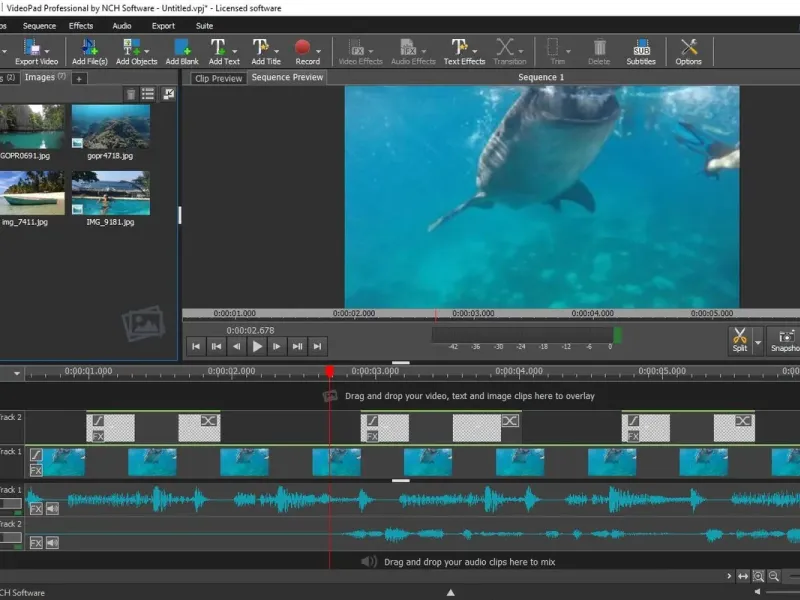Open FX on Video Track 1
The width and height of the screenshot is (800, 600).
coord(36,470)
